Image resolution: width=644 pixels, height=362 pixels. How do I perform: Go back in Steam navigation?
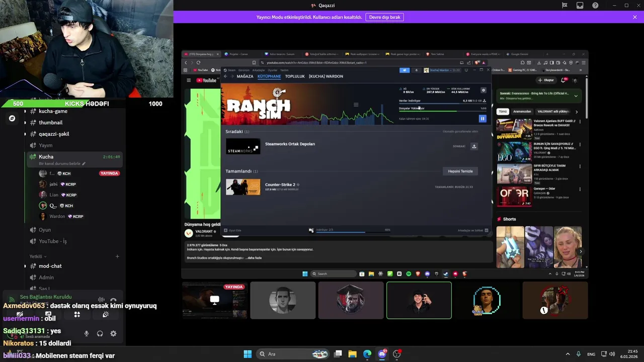coord(225,76)
